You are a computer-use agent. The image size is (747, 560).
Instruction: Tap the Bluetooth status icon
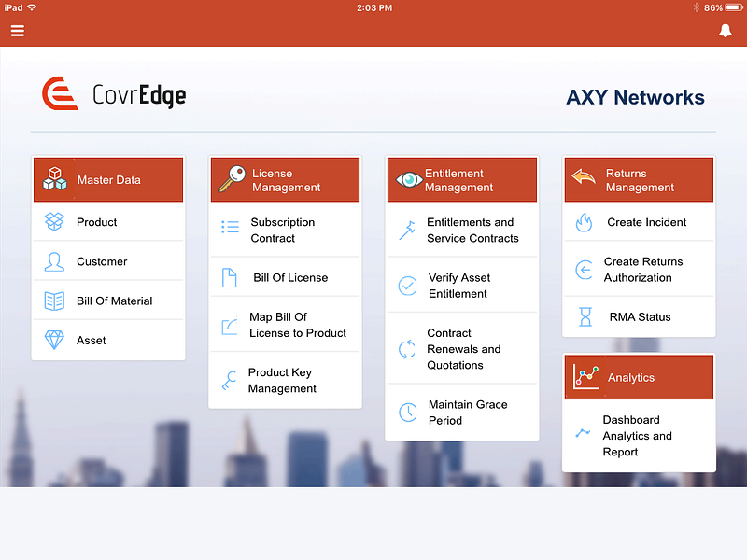[x=696, y=7]
